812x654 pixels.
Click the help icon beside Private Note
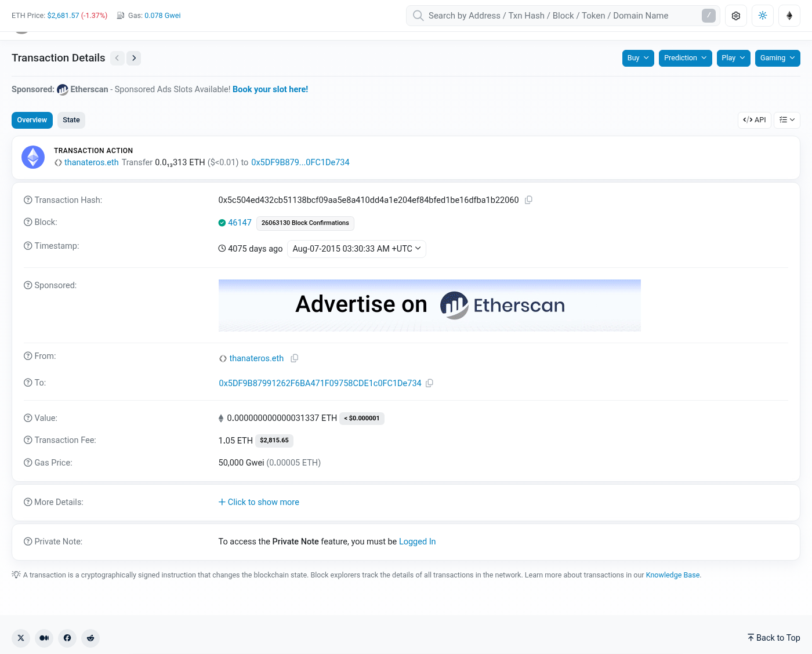point(28,542)
